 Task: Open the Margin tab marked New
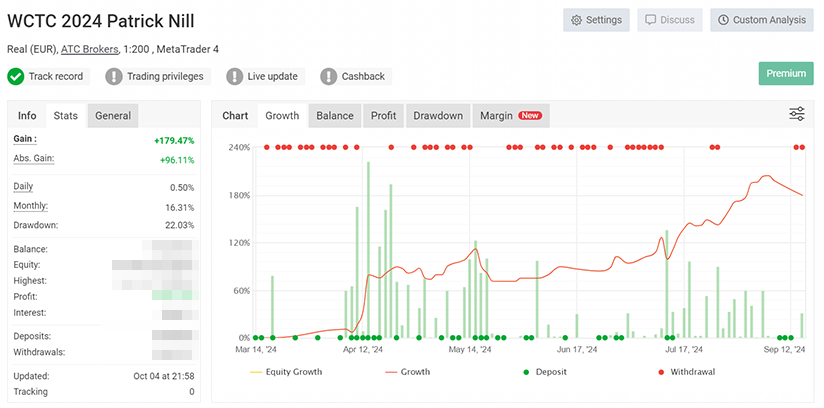click(510, 116)
